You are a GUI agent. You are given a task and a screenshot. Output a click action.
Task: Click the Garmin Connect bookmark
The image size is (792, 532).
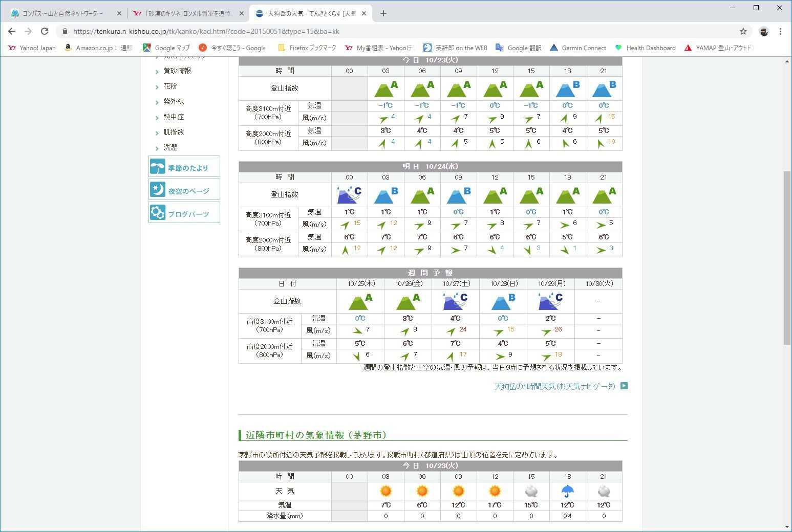click(577, 48)
